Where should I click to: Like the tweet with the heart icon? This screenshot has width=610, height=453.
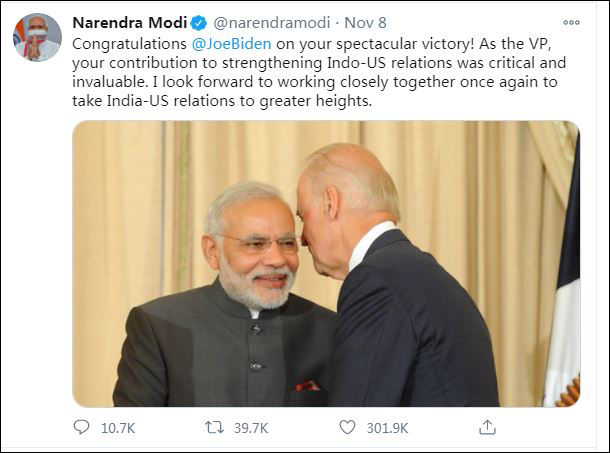pyautogui.click(x=347, y=428)
